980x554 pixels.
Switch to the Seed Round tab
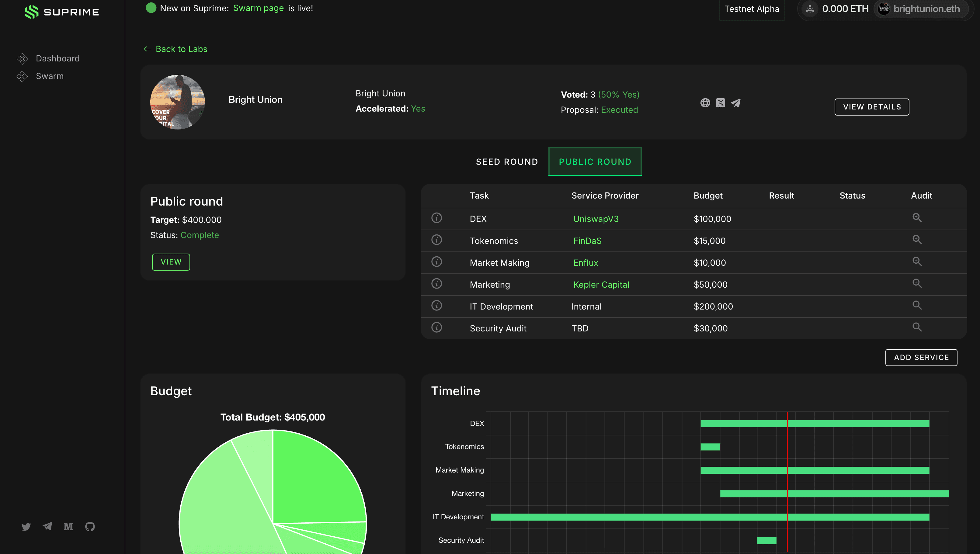pyautogui.click(x=506, y=162)
